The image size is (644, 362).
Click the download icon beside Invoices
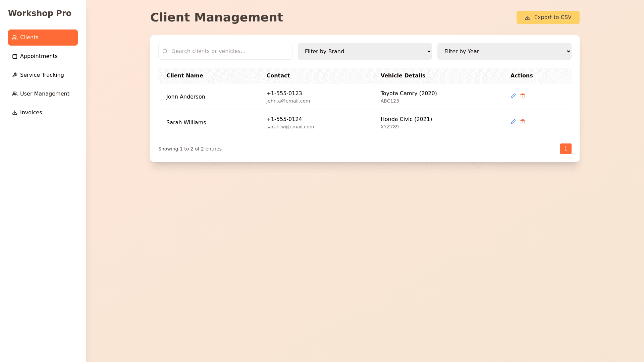coord(15,113)
